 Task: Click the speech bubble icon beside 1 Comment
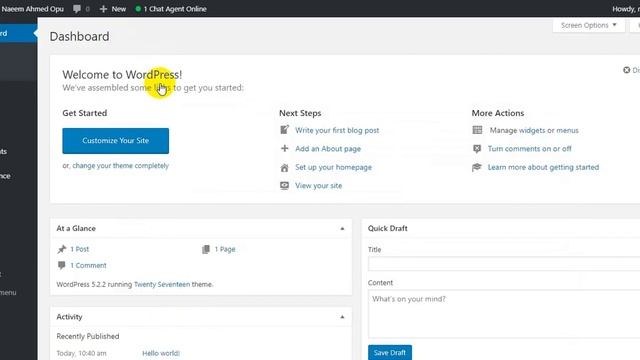click(x=62, y=265)
